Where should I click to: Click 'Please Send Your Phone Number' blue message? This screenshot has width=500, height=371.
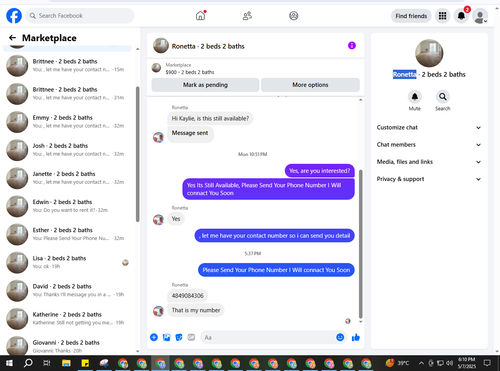pyautogui.click(x=276, y=270)
